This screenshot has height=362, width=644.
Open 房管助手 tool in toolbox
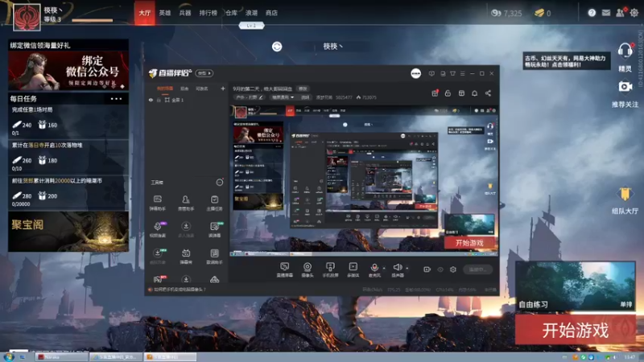tap(186, 203)
